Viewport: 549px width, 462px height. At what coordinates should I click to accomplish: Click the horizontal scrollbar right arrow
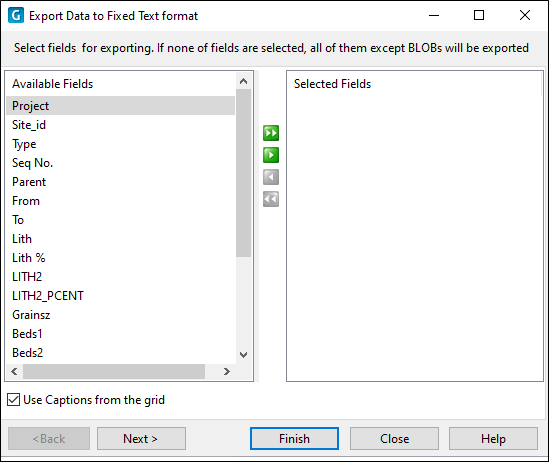click(227, 371)
